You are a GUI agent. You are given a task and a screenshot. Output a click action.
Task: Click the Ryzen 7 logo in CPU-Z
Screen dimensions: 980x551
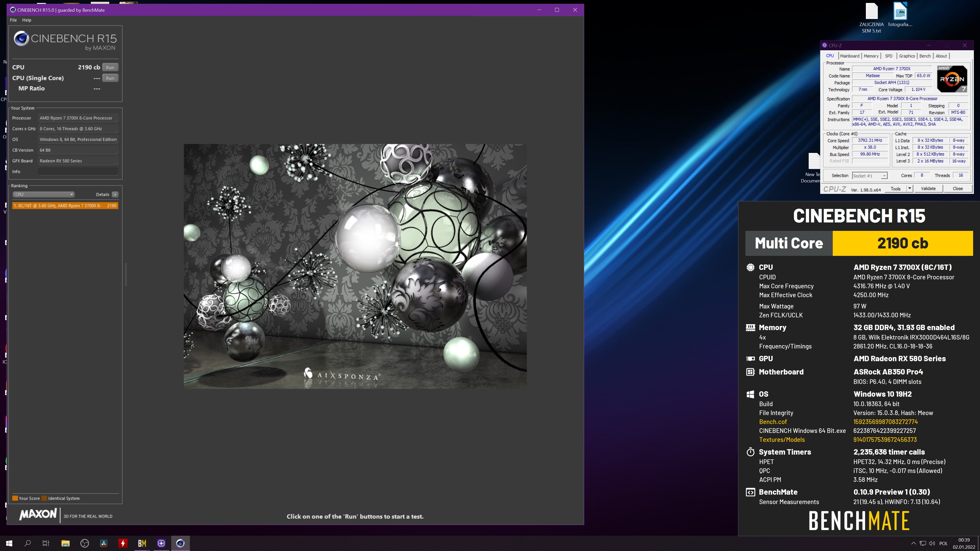pyautogui.click(x=952, y=79)
